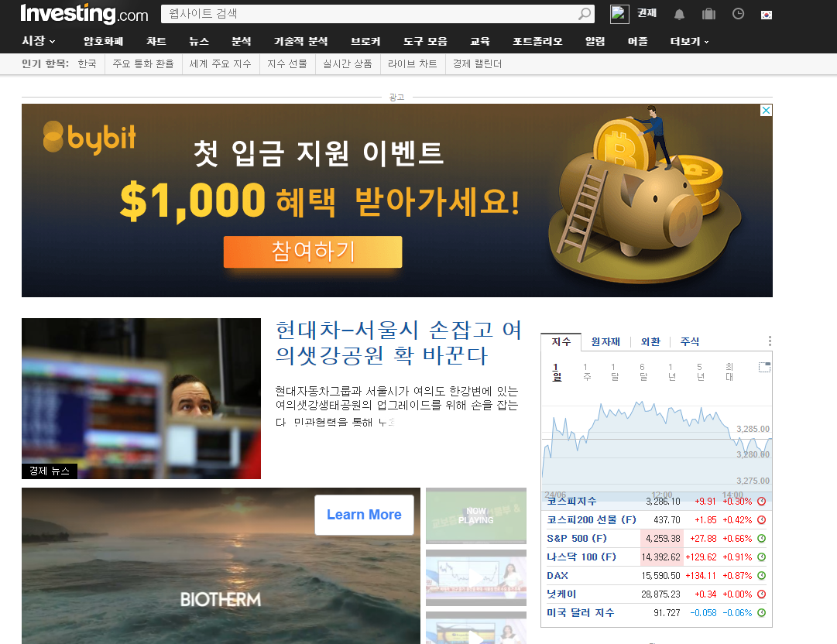Click the Investing.com logo
The height and width of the screenshot is (644, 837).
point(84,14)
